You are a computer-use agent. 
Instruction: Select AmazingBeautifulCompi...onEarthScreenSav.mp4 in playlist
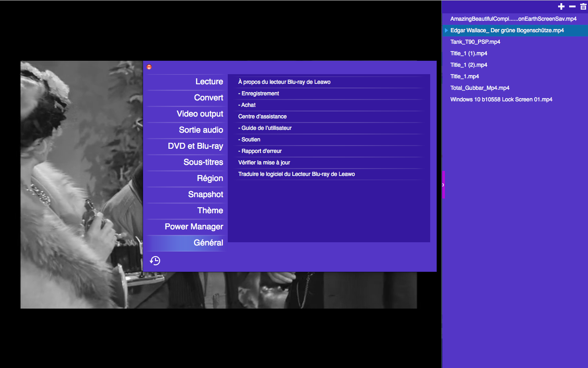[x=515, y=19]
